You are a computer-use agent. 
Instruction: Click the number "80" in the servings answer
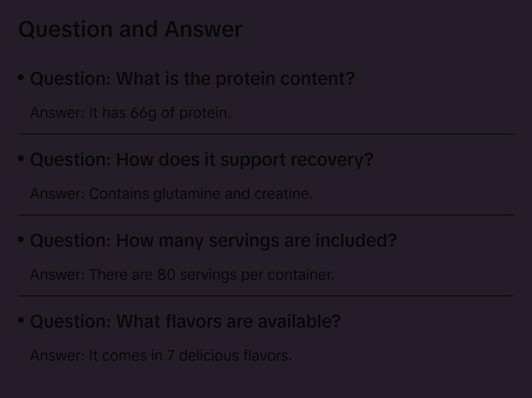[166, 274]
